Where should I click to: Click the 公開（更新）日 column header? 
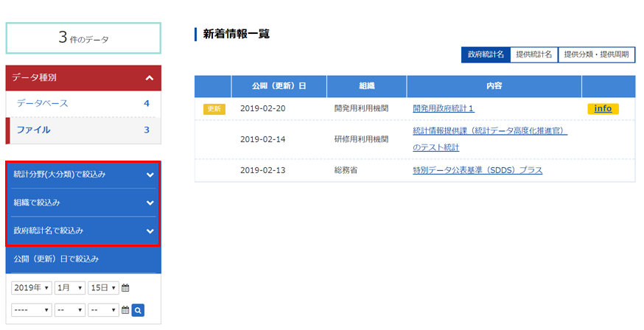pos(279,86)
